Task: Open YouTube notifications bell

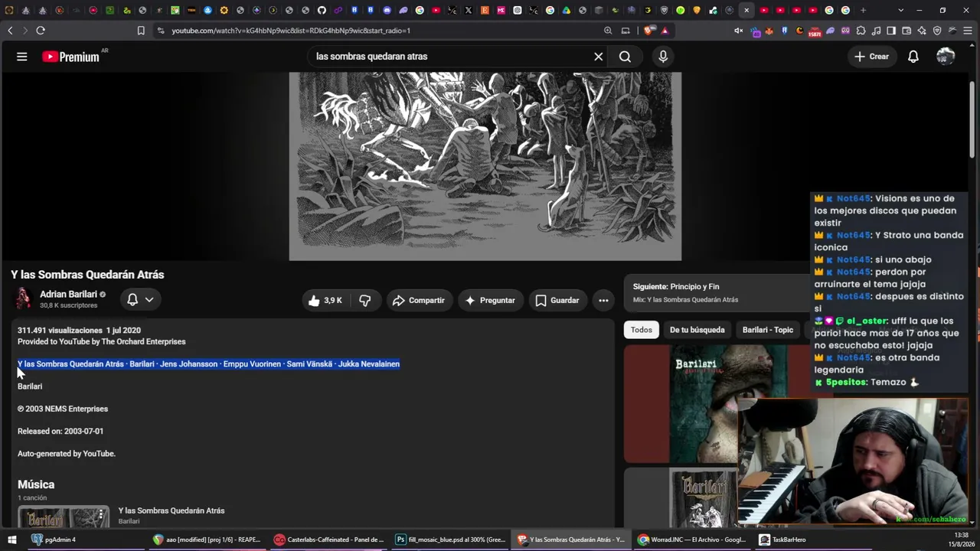Action: click(x=913, y=57)
